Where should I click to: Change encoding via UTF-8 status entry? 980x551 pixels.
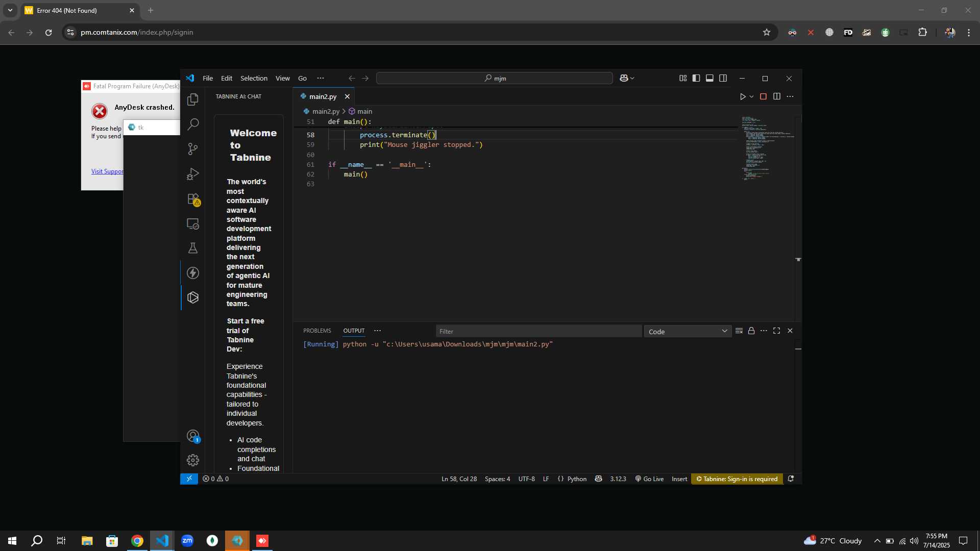pyautogui.click(x=526, y=479)
